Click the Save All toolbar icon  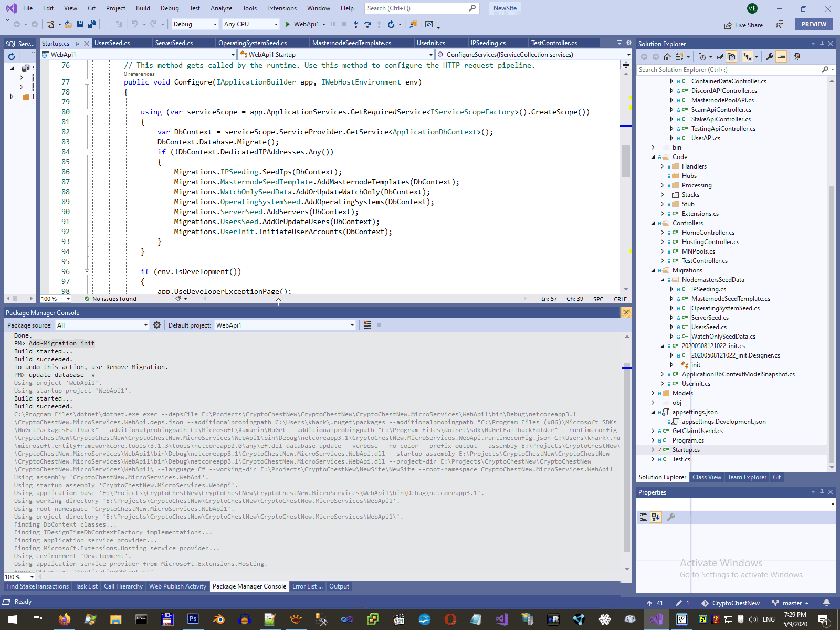point(92,24)
